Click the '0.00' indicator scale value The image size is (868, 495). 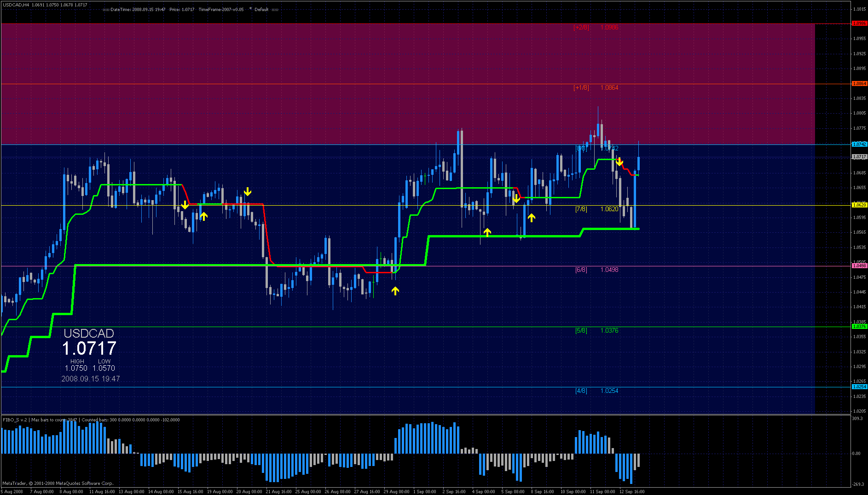pos(856,454)
